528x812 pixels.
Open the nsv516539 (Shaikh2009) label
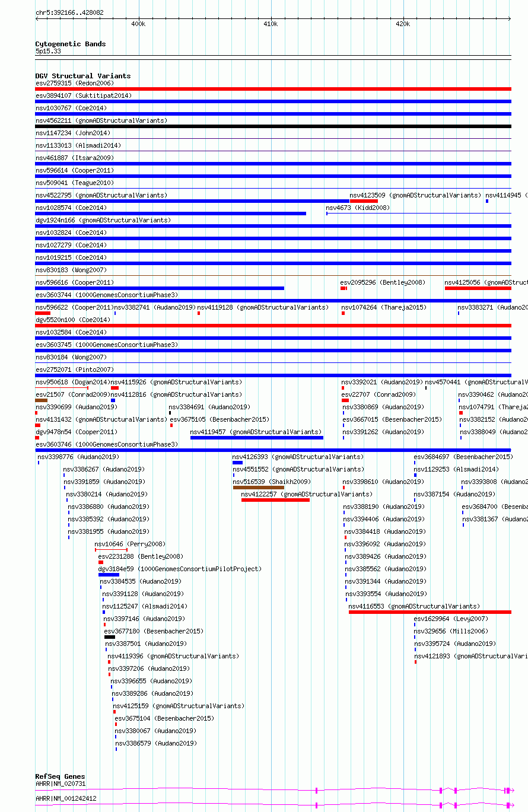(271, 482)
